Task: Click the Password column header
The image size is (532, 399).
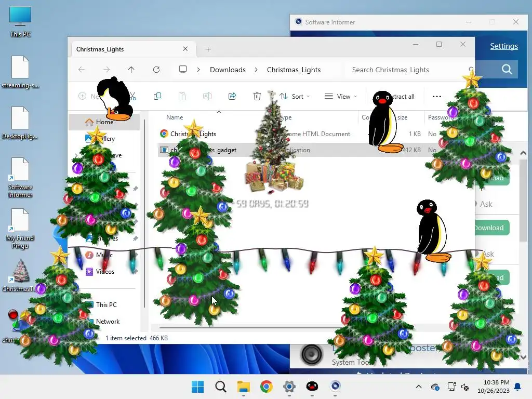Action: coord(440,117)
